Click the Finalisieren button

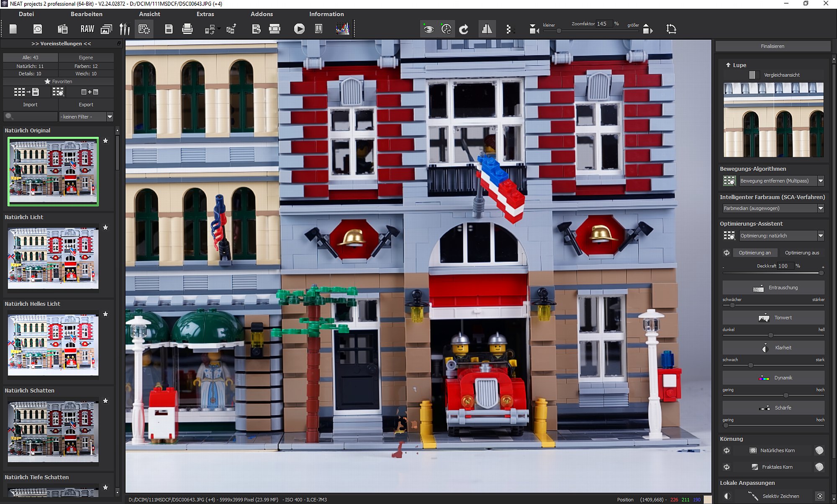pos(772,46)
